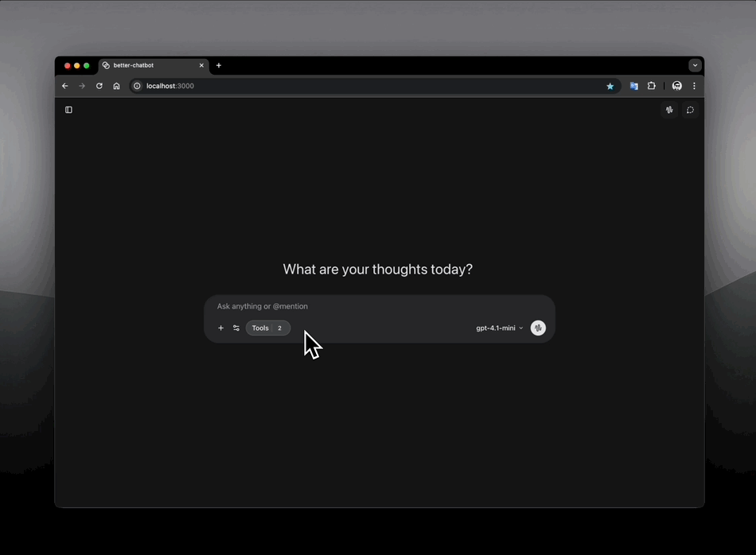Image resolution: width=756 pixels, height=555 pixels.
Task: Click the voice chat icon at top right
Action: (669, 110)
